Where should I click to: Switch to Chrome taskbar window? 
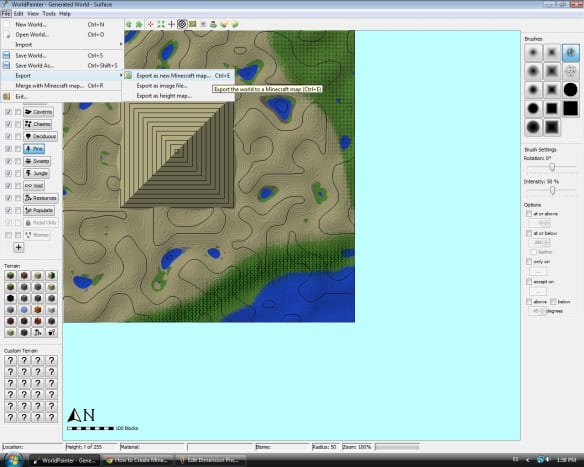(138, 460)
